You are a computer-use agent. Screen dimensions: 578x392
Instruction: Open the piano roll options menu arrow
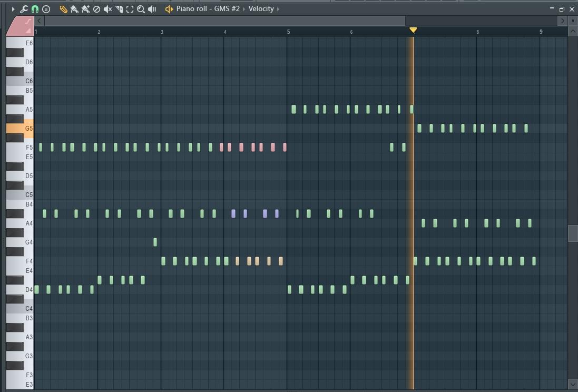[13, 9]
